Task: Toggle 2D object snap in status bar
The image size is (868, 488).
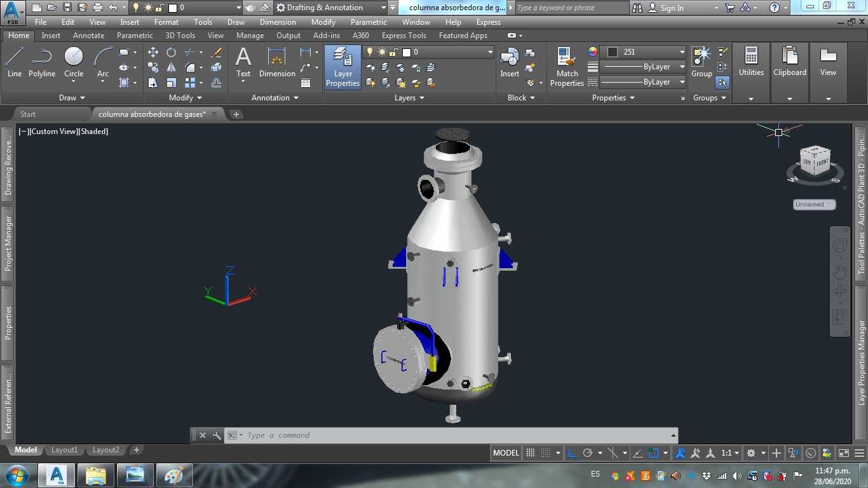Action: tap(653, 453)
